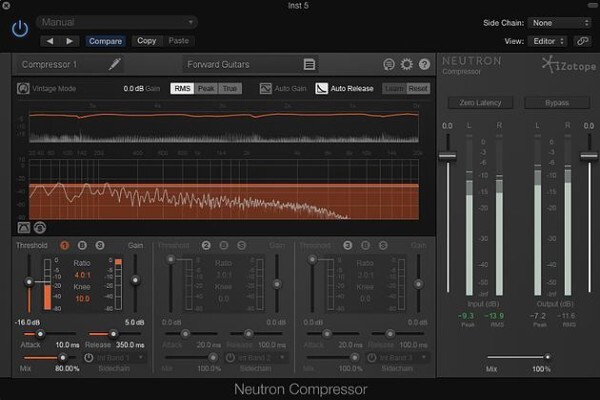Click band 3 Gain slider handle
The height and width of the screenshot is (400, 600).
point(418,284)
